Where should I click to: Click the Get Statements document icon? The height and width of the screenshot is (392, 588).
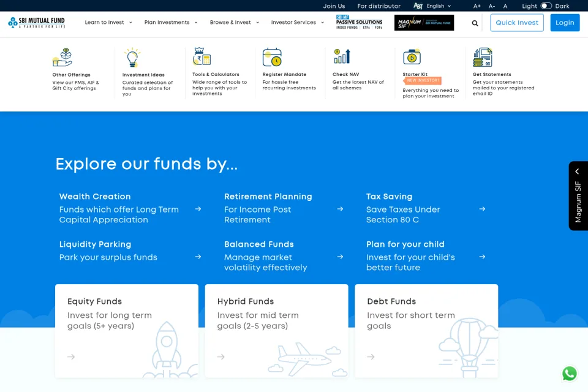(x=482, y=57)
